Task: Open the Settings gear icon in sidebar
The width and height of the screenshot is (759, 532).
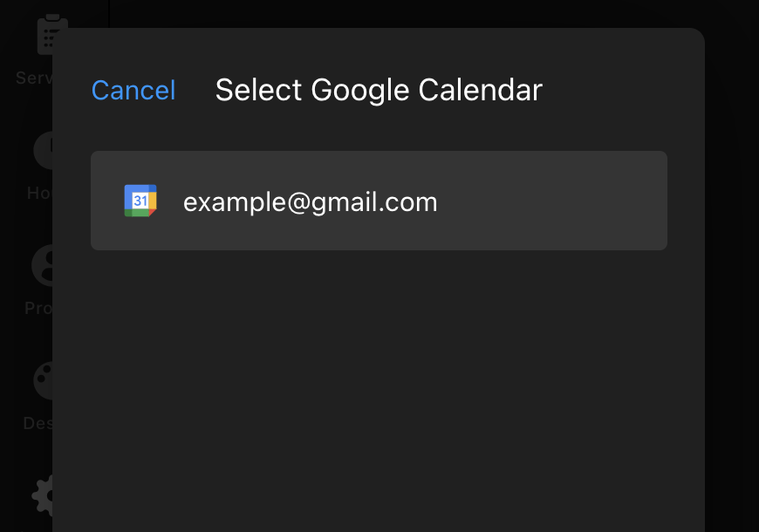Action: pyautogui.click(x=44, y=494)
